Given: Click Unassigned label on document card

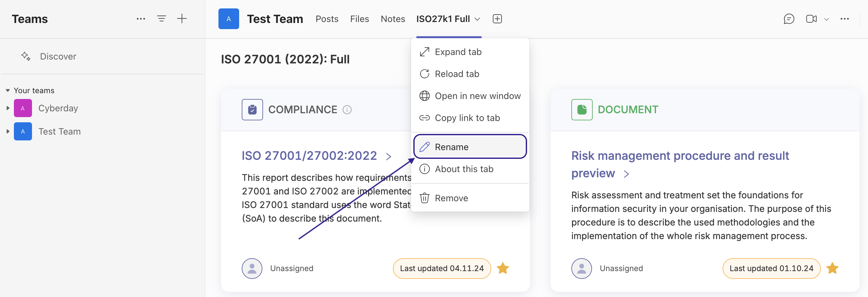Looking at the screenshot, I should tap(621, 268).
